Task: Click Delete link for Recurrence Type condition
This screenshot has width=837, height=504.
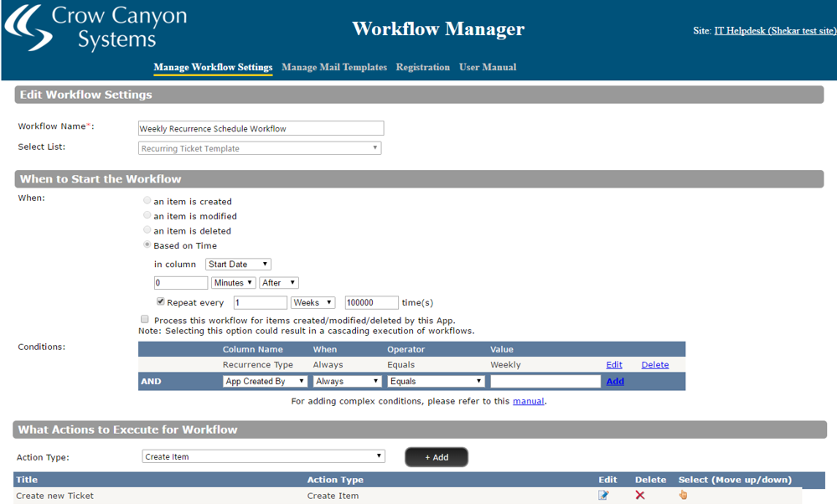Action: click(655, 365)
